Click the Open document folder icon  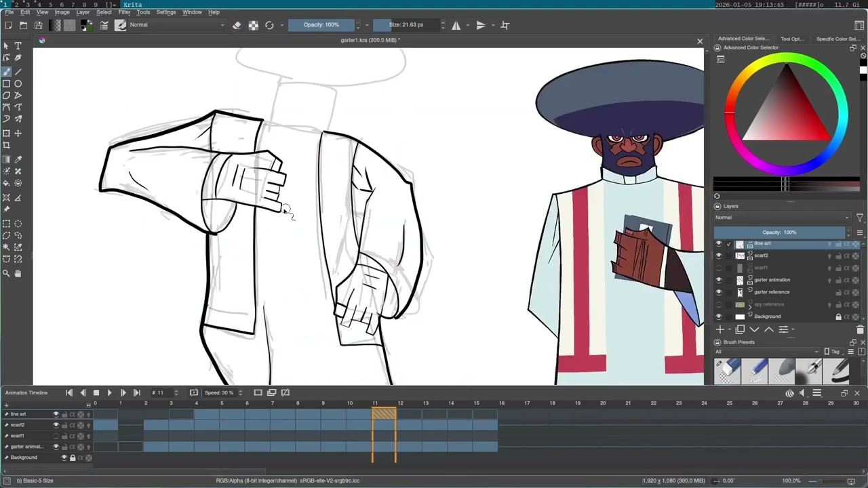point(23,25)
